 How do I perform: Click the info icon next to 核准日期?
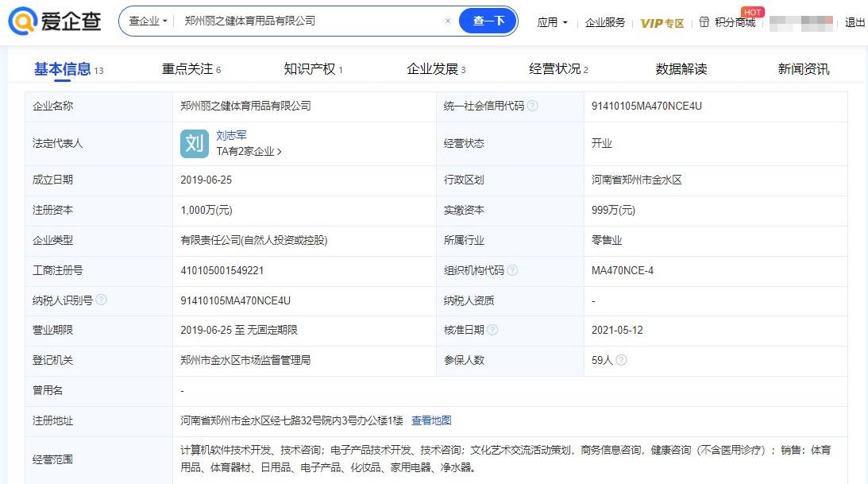pyautogui.click(x=492, y=330)
